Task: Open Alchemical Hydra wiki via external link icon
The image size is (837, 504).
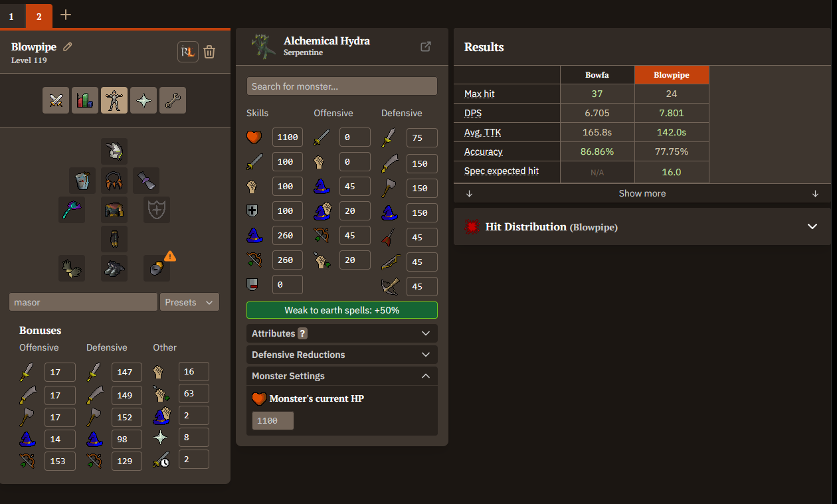Action: (x=426, y=46)
